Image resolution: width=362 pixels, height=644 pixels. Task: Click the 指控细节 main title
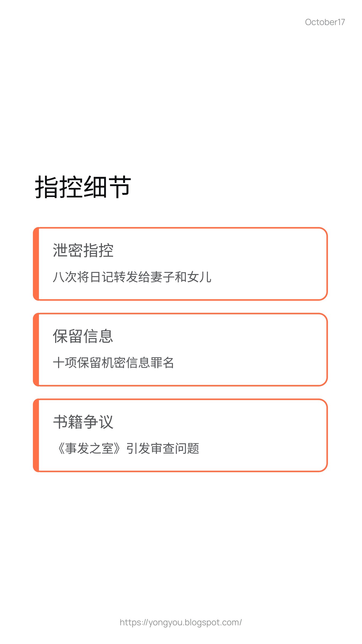pos(83,187)
